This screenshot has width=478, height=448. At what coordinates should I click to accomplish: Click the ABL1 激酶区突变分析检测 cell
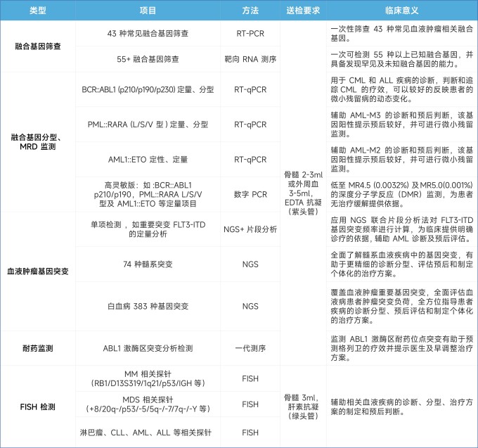coord(148,347)
